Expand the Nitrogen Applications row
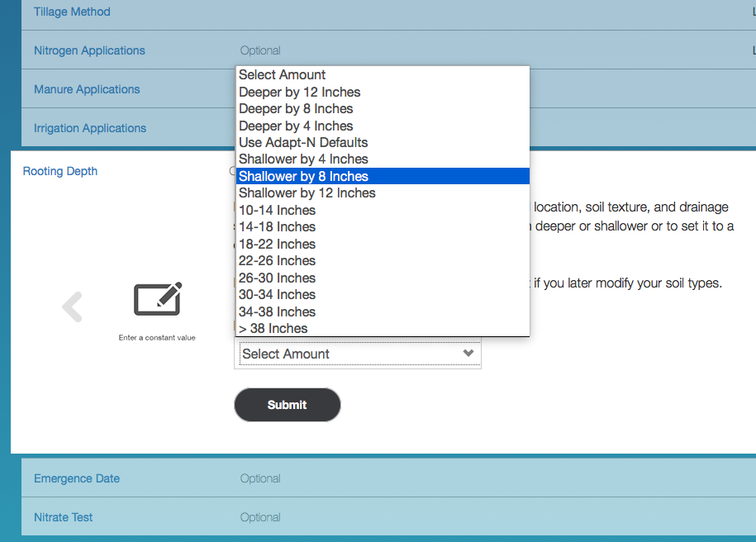Viewport: 756px width, 542px height. click(89, 50)
